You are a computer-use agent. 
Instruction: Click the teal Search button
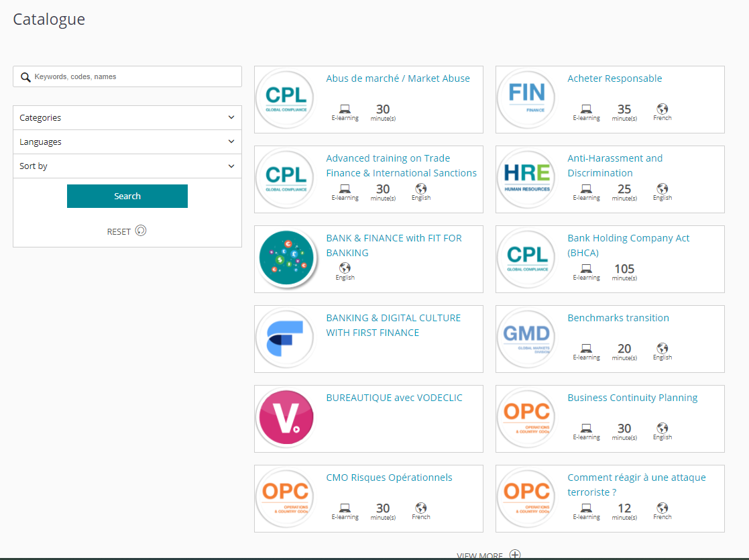[127, 196]
